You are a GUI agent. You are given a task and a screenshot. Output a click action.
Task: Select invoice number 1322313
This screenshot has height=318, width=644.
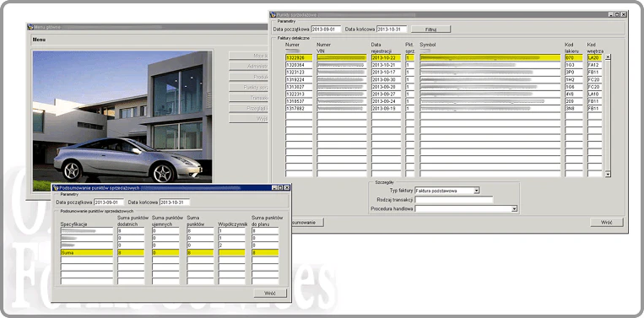(x=299, y=94)
